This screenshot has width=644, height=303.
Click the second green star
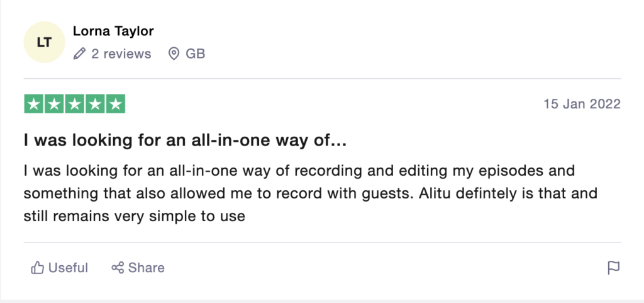point(54,103)
